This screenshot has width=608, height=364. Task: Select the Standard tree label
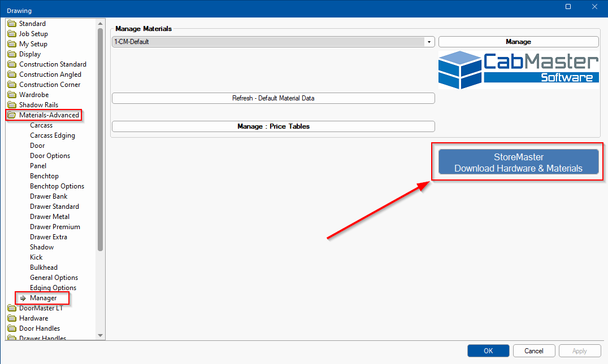point(32,24)
